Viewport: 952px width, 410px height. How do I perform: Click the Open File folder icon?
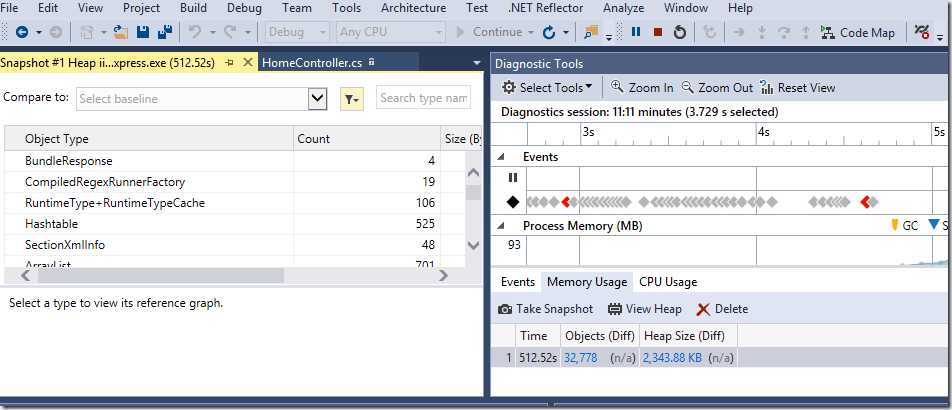pyautogui.click(x=121, y=32)
